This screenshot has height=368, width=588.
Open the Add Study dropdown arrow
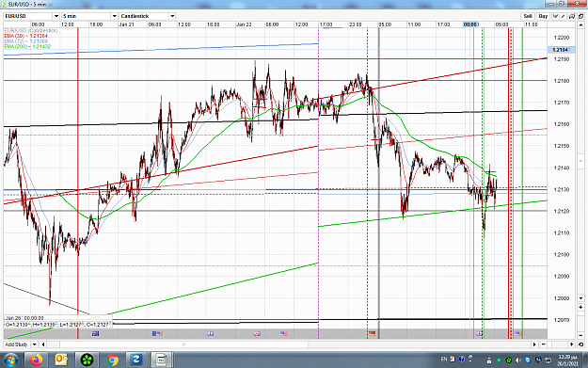34,344
